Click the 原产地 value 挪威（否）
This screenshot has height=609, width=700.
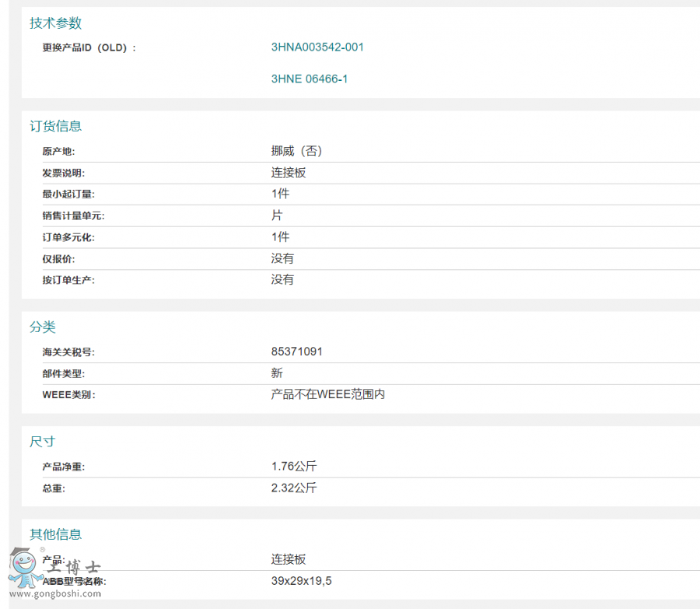click(x=296, y=151)
